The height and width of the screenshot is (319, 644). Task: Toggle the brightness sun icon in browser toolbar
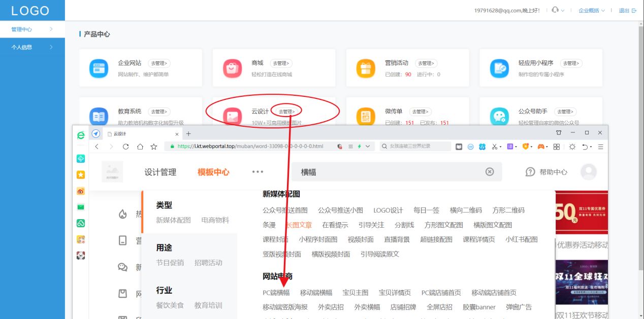point(572,147)
